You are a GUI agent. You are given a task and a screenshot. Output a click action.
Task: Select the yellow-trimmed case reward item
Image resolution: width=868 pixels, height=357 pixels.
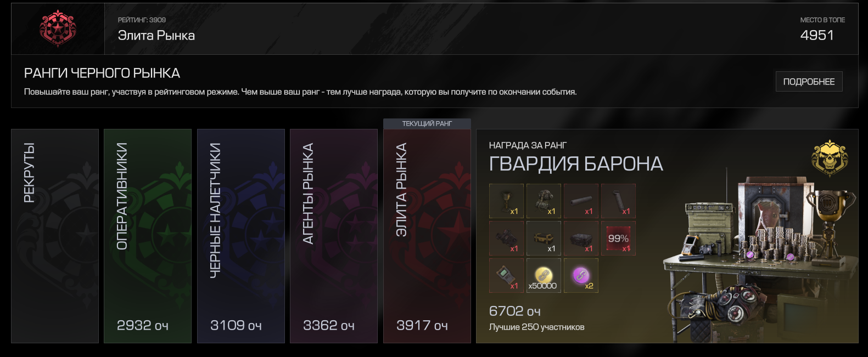tap(544, 239)
